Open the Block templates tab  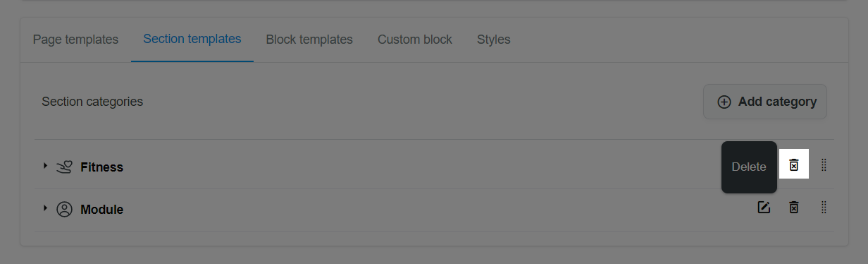(309, 40)
